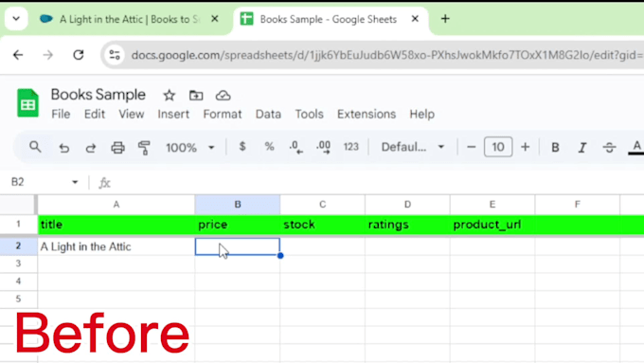Viewport: 644px width, 363px height.
Task: Click the 'title' header cell
Action: pyautogui.click(x=116, y=225)
